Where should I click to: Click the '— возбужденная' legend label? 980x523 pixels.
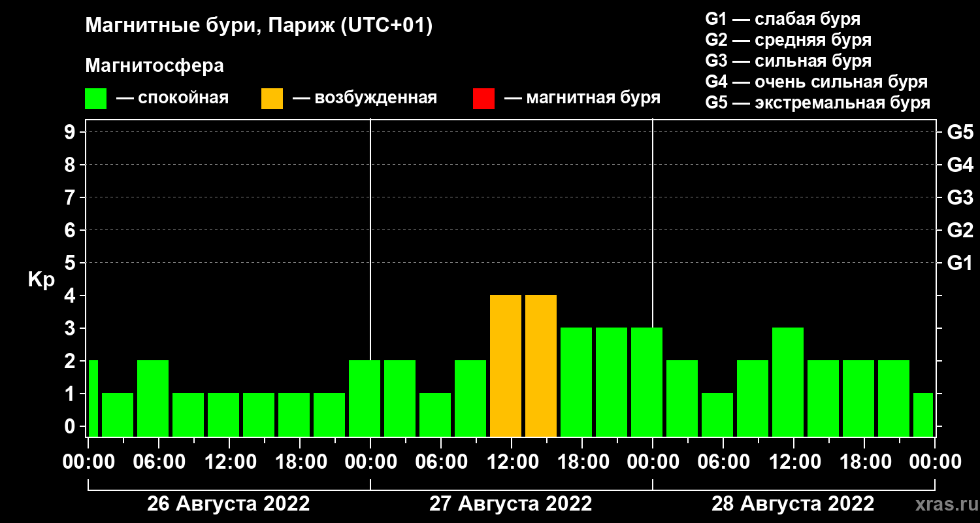pos(365,99)
